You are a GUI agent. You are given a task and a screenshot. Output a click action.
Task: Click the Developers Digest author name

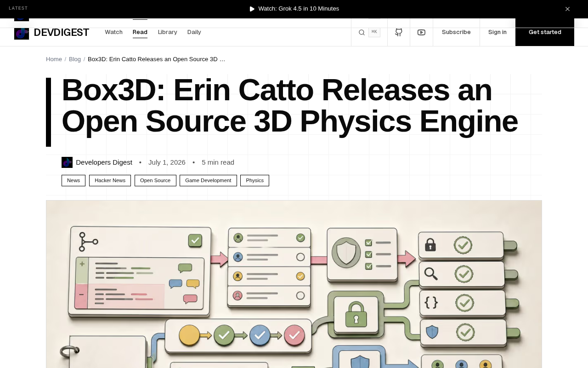click(x=104, y=162)
